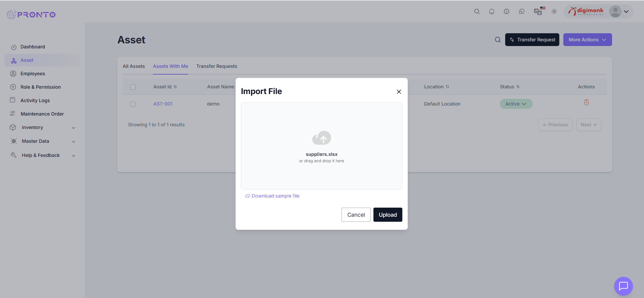
Task: Open the notifications bell
Action: coord(491,11)
